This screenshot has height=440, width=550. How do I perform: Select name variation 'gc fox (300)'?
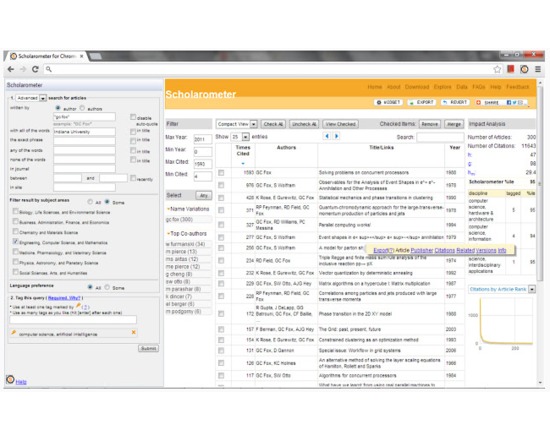[x=179, y=220]
